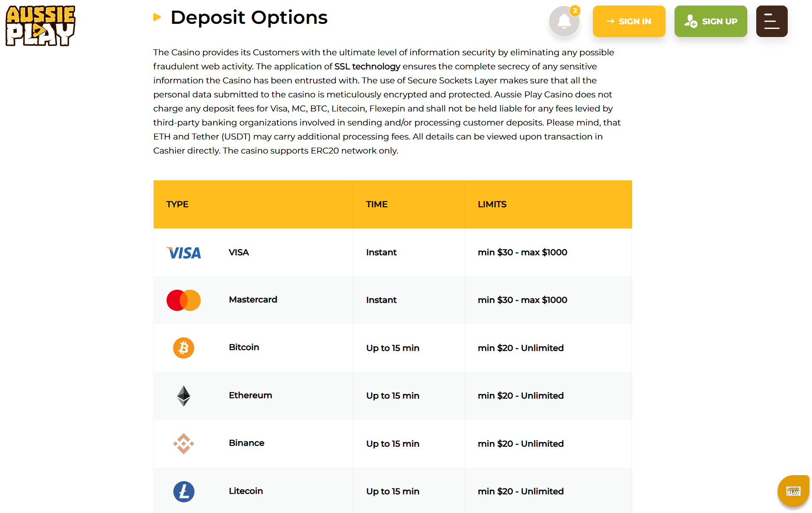Click the LIMITS column header
Image resolution: width=812 pixels, height=513 pixels.
coord(492,204)
